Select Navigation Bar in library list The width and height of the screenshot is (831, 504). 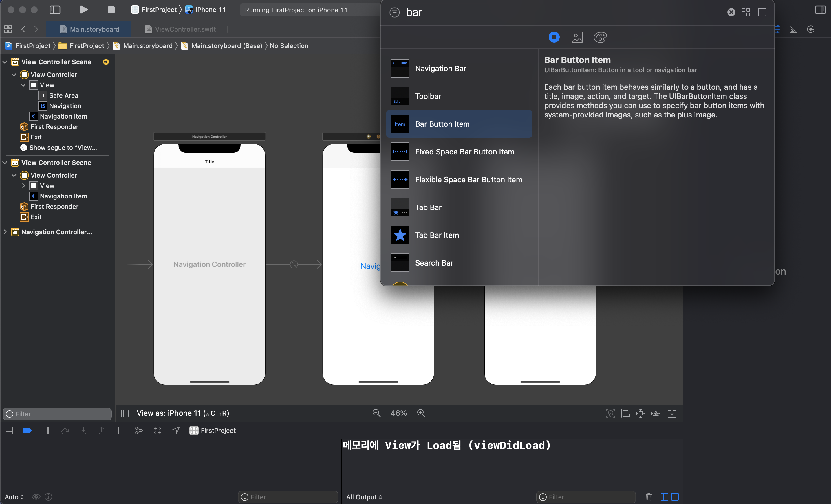pos(459,68)
